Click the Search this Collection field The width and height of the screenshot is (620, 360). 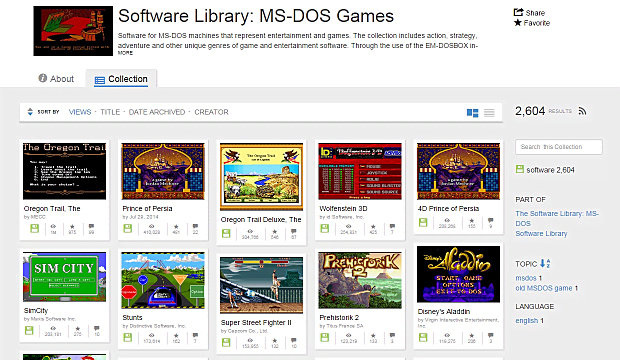tap(559, 147)
